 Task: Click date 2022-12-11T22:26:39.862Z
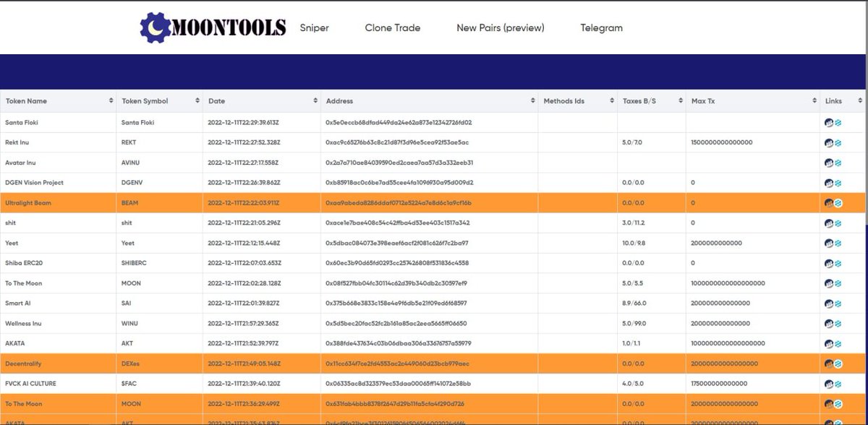(244, 183)
